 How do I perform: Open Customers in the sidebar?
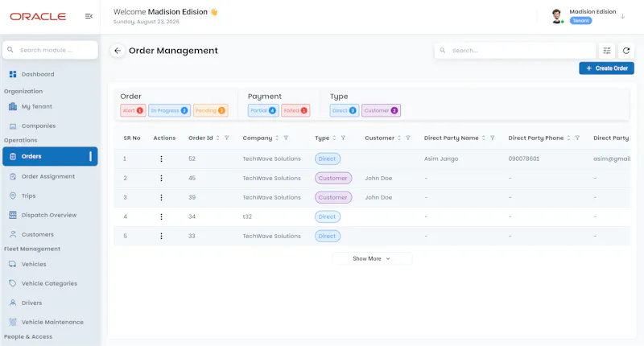(37, 234)
